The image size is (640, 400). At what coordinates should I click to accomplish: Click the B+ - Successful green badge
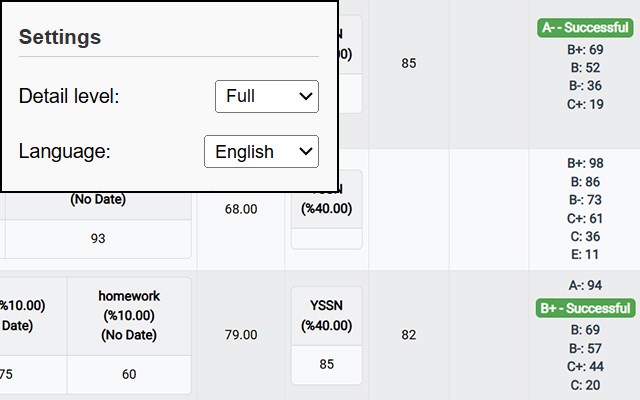pos(585,308)
